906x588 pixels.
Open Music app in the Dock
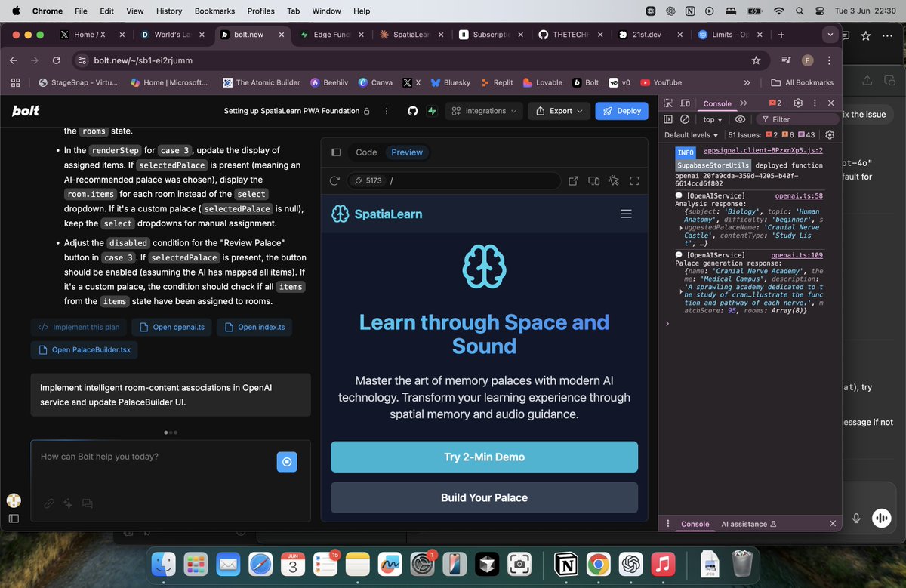pyautogui.click(x=662, y=564)
